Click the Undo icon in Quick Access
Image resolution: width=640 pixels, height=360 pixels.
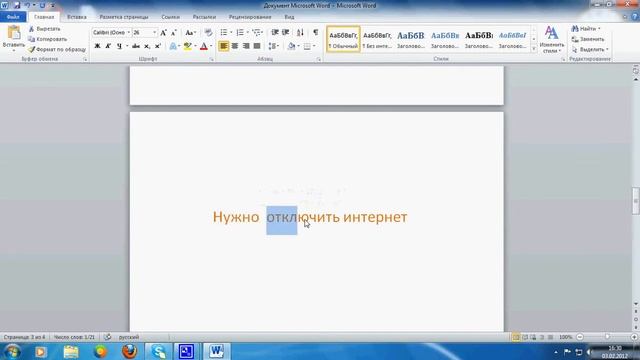[27, 5]
